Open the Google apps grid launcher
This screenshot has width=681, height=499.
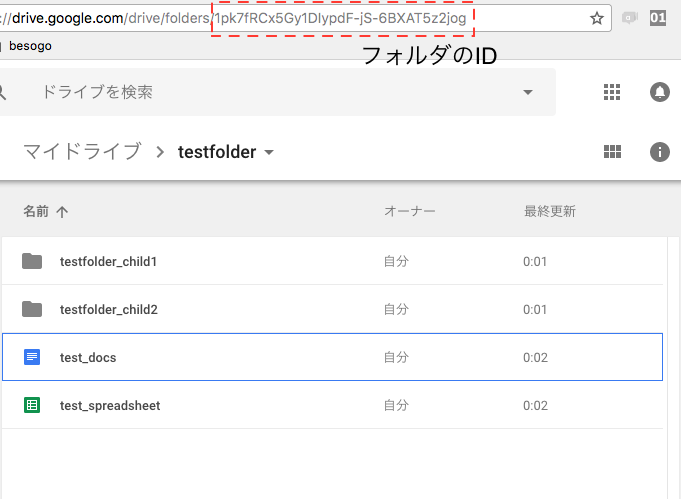tap(613, 92)
